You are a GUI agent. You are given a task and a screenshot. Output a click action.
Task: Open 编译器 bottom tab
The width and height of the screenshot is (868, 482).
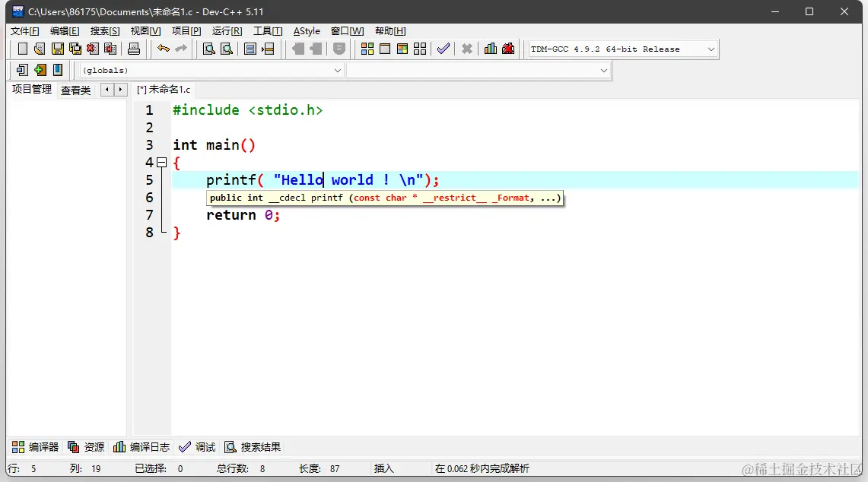(x=36, y=447)
